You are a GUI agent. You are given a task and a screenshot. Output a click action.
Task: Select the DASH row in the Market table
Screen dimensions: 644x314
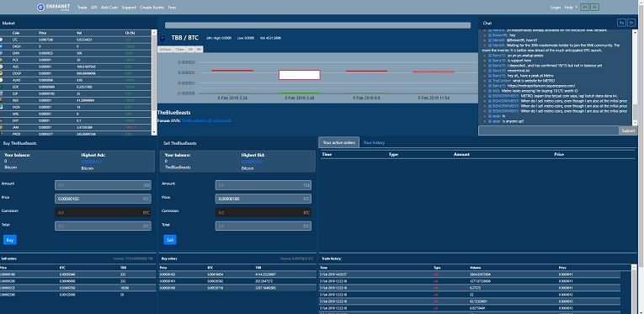tap(76, 46)
